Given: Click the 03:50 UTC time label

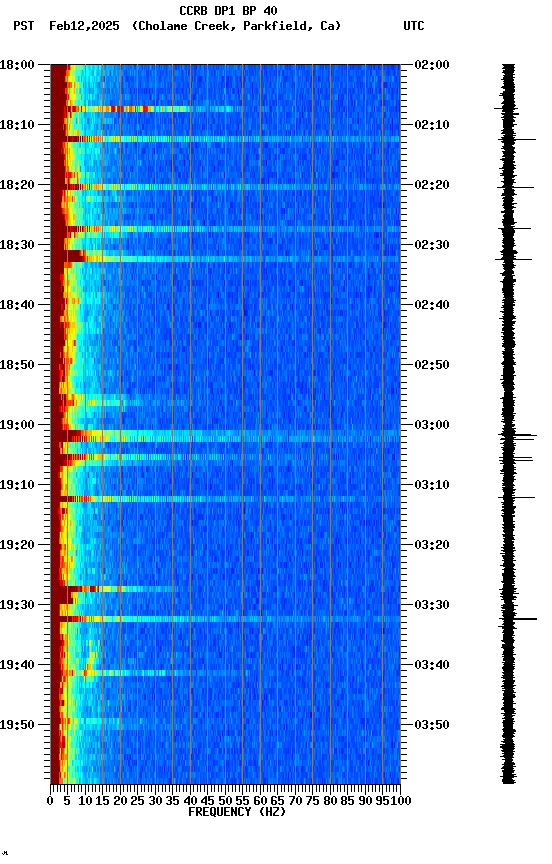Looking at the screenshot, I should [x=432, y=725].
